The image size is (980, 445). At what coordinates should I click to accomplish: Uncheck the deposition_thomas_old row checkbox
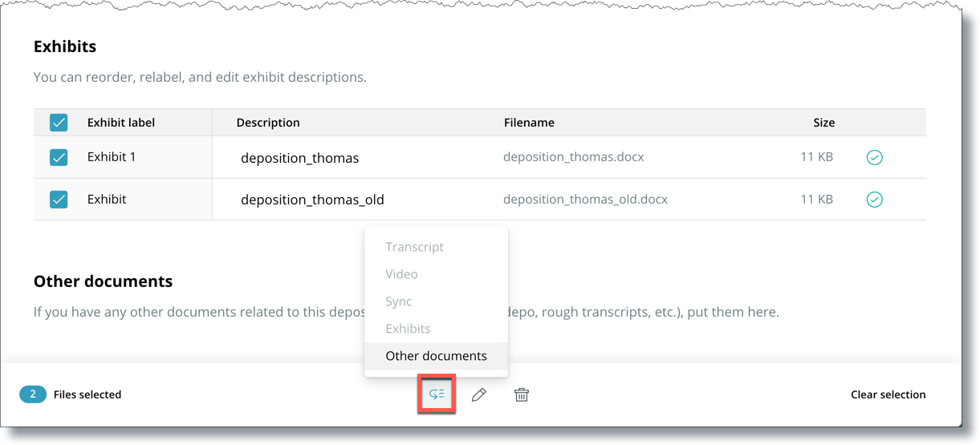(x=59, y=199)
